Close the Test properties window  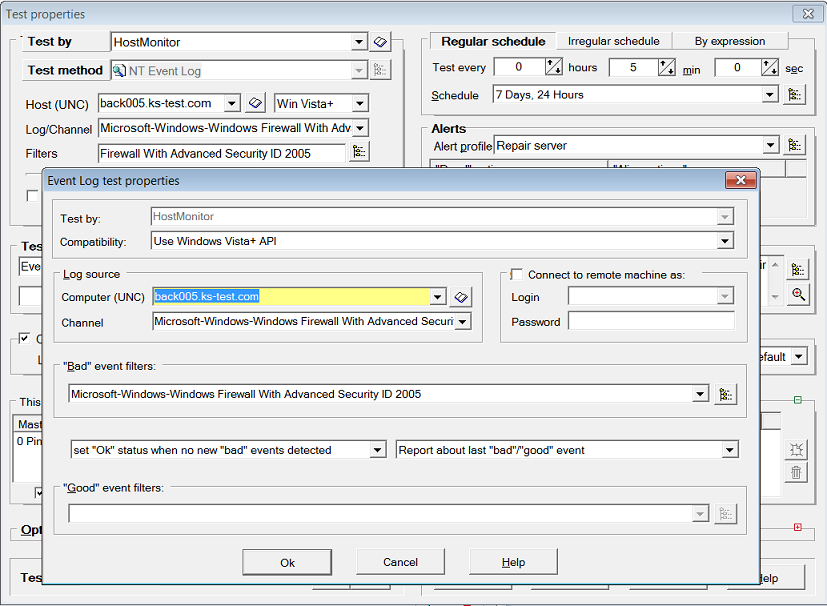(x=807, y=14)
